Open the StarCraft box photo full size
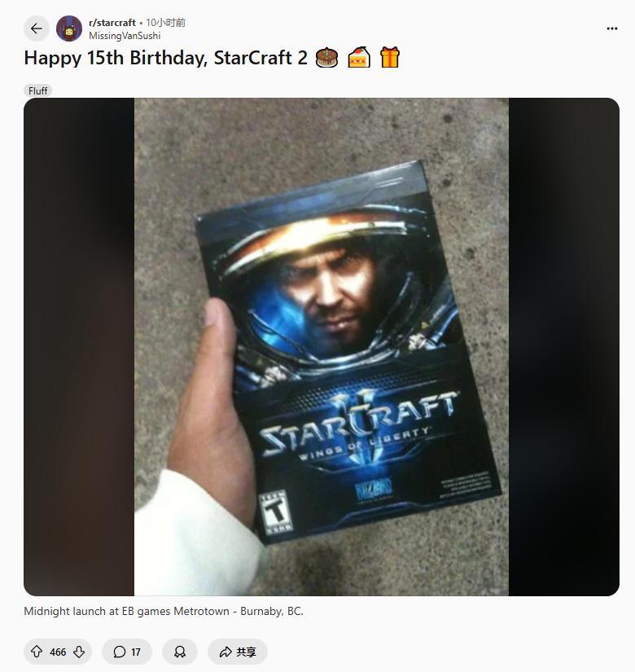The image size is (635, 672). click(322, 346)
